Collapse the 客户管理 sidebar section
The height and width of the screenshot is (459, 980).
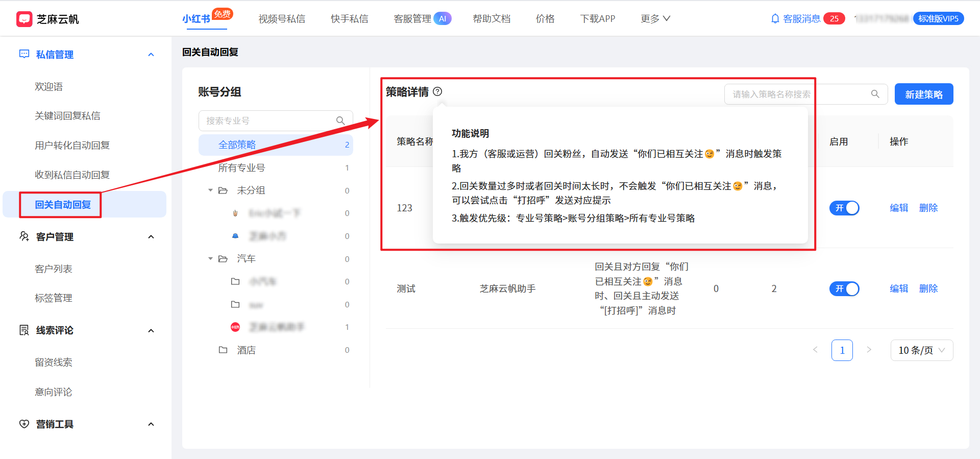[x=151, y=237]
